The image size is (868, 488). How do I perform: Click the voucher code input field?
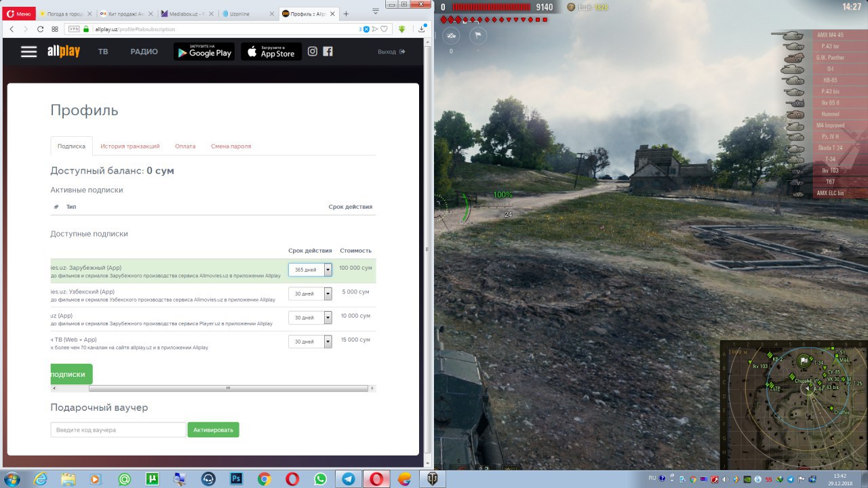tap(118, 430)
